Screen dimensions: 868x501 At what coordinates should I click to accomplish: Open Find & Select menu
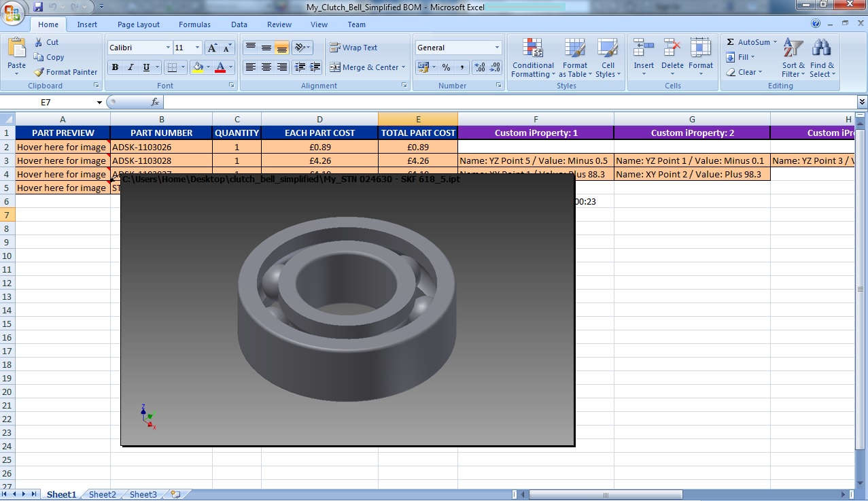coord(822,58)
